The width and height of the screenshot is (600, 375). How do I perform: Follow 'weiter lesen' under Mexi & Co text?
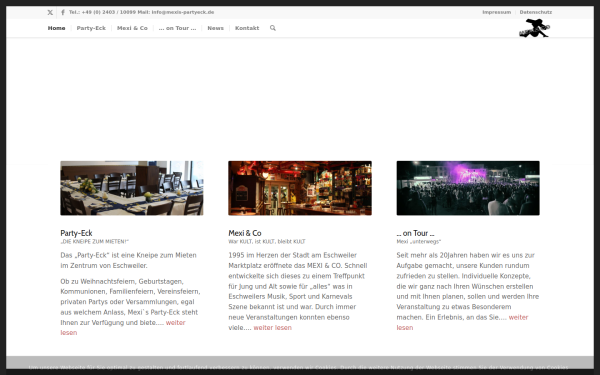(272, 328)
